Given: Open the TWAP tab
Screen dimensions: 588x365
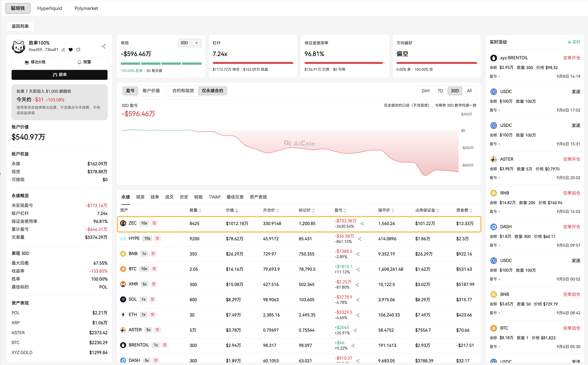Looking at the screenshot, I should point(215,197).
